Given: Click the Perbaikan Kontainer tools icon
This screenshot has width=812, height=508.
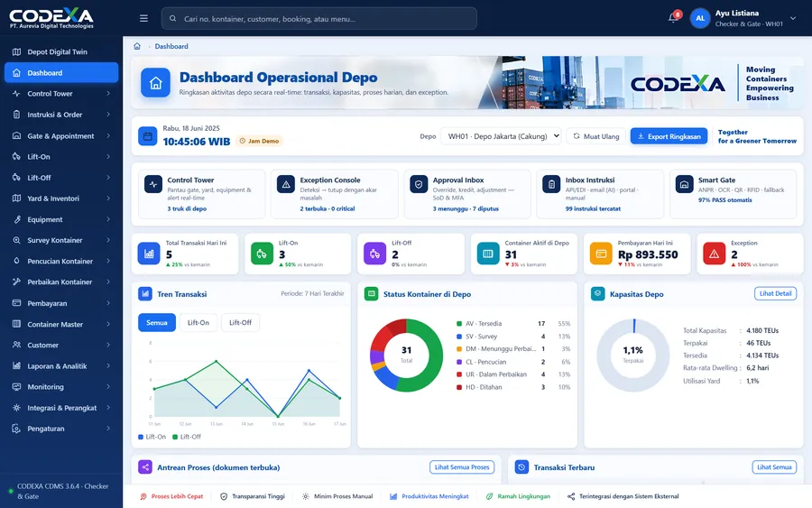Looking at the screenshot, I should (16, 282).
